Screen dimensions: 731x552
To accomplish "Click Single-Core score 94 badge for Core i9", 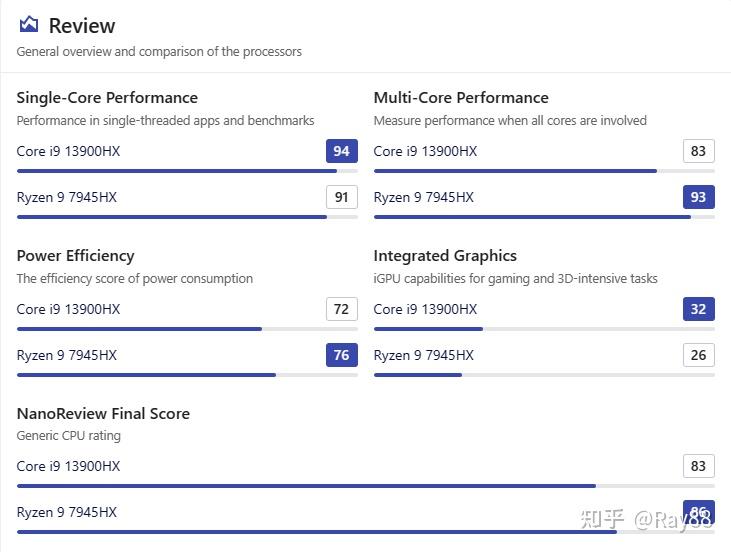I will pyautogui.click(x=341, y=151).
